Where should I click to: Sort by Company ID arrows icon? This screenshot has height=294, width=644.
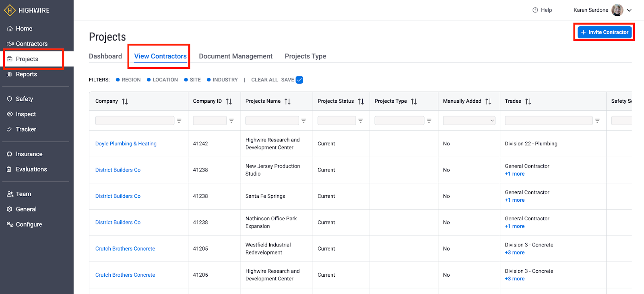point(229,101)
